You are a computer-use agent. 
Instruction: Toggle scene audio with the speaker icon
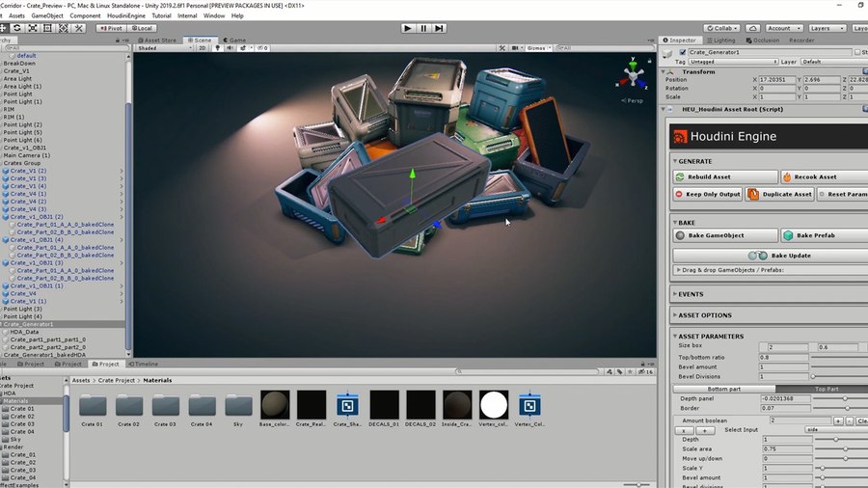(230, 48)
